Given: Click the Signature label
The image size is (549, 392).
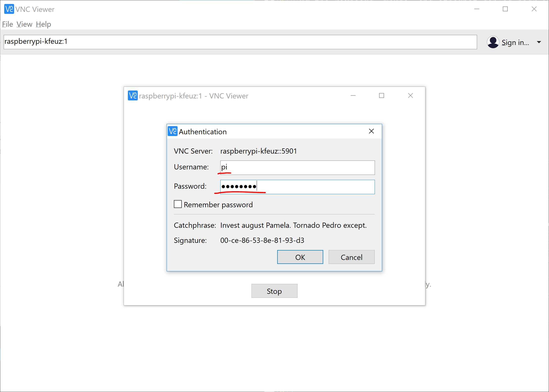Looking at the screenshot, I should tap(190, 240).
